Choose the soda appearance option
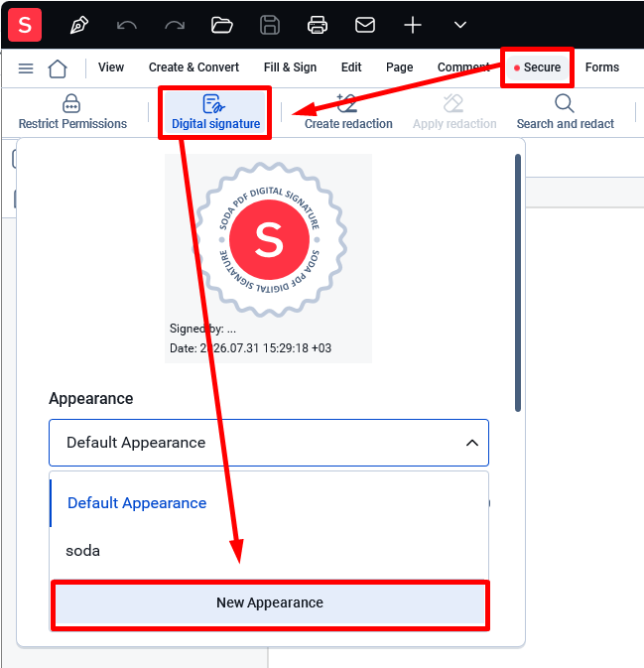 pos(269,551)
